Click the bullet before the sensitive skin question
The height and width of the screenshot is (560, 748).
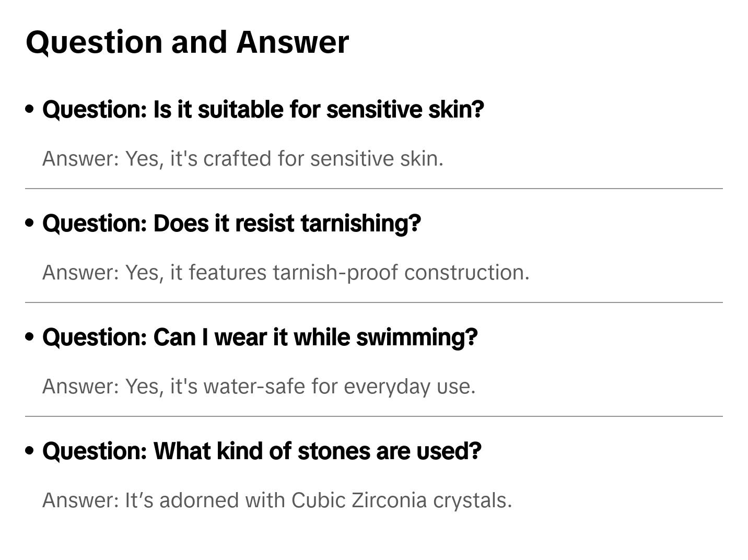30,110
